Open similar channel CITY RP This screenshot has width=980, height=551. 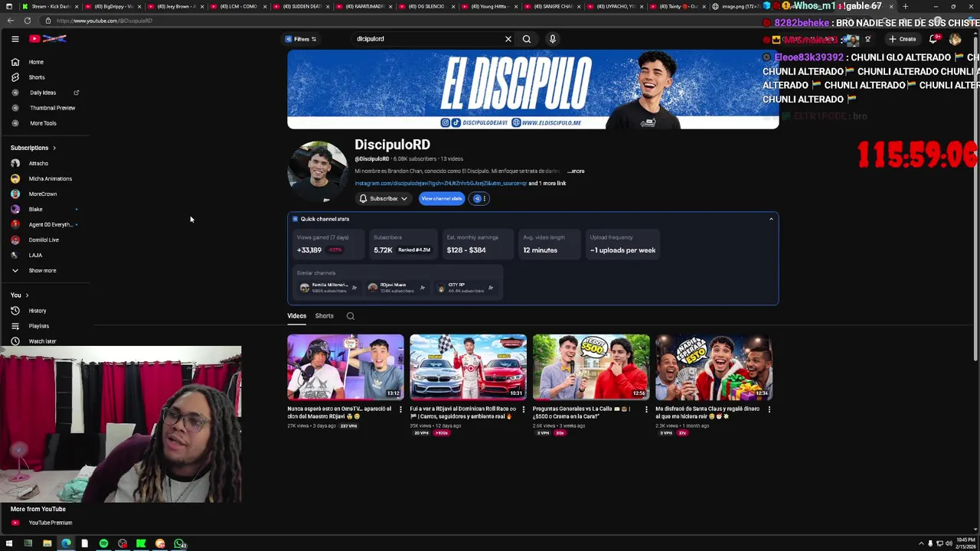pyautogui.click(x=467, y=288)
